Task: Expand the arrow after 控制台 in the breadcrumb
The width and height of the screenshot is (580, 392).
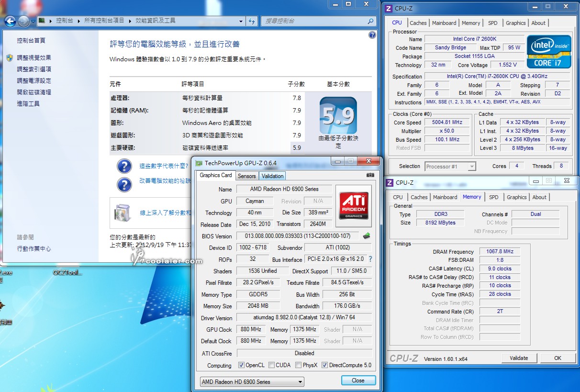Action: tap(80, 21)
